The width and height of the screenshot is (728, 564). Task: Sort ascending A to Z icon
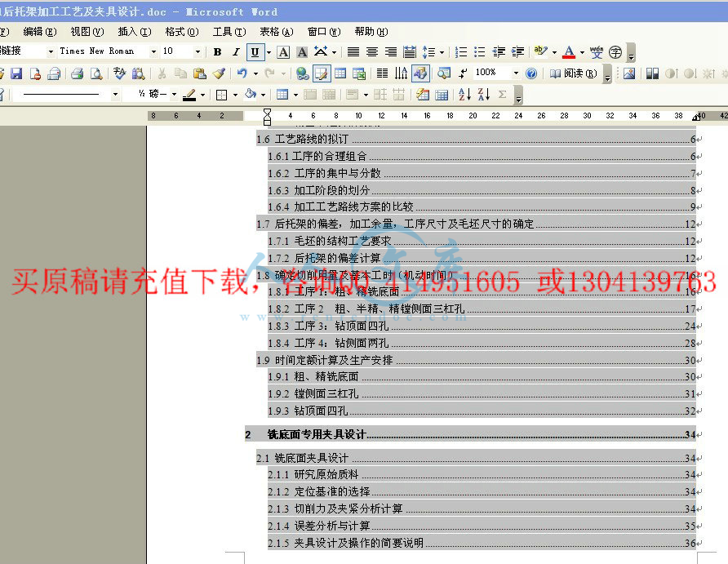pyautogui.click(x=464, y=95)
